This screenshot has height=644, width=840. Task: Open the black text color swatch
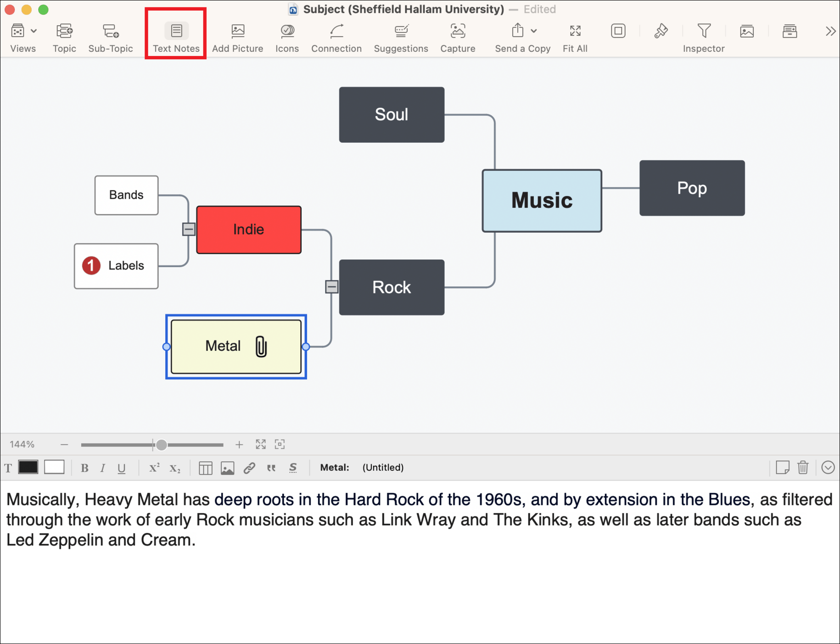28,467
